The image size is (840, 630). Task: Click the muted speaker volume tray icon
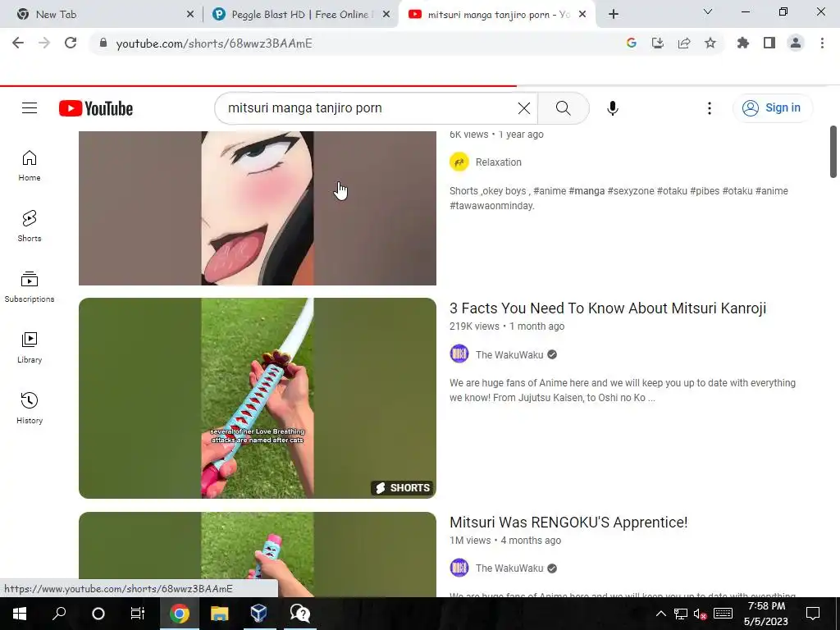click(x=700, y=614)
